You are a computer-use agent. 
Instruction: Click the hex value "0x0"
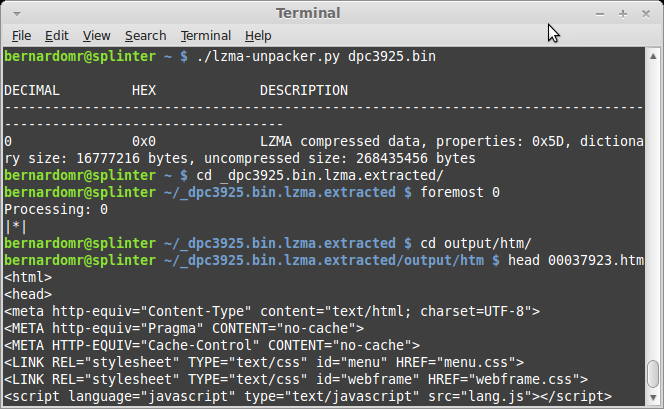tap(144, 141)
